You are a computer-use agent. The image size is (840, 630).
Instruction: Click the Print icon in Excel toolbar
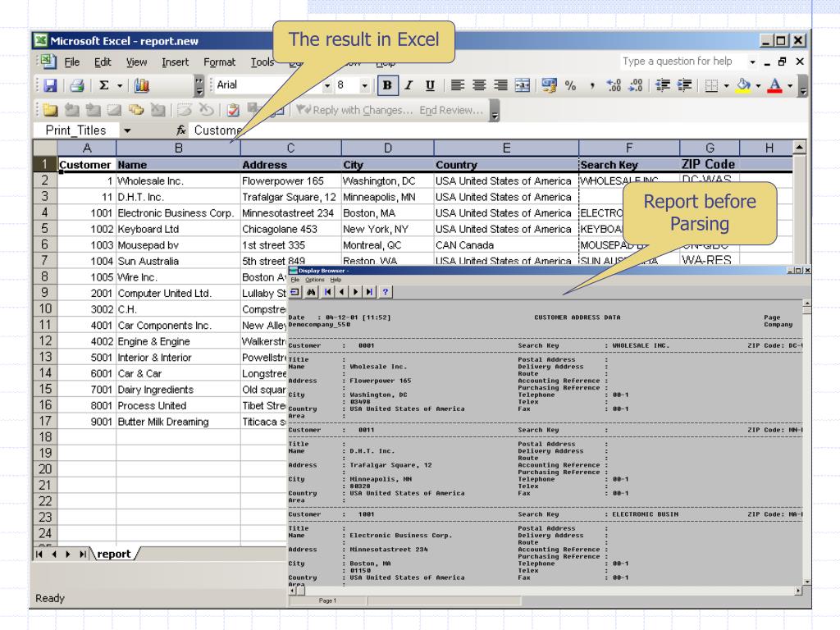pos(77,85)
